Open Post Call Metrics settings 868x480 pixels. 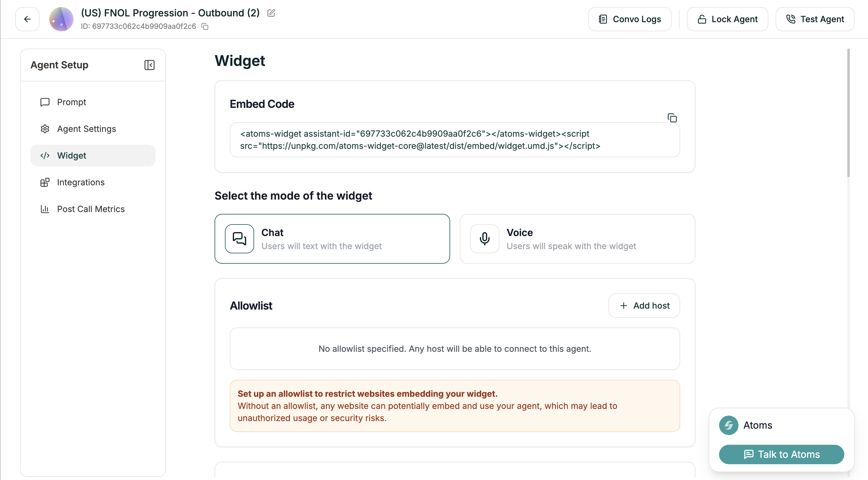coord(91,209)
